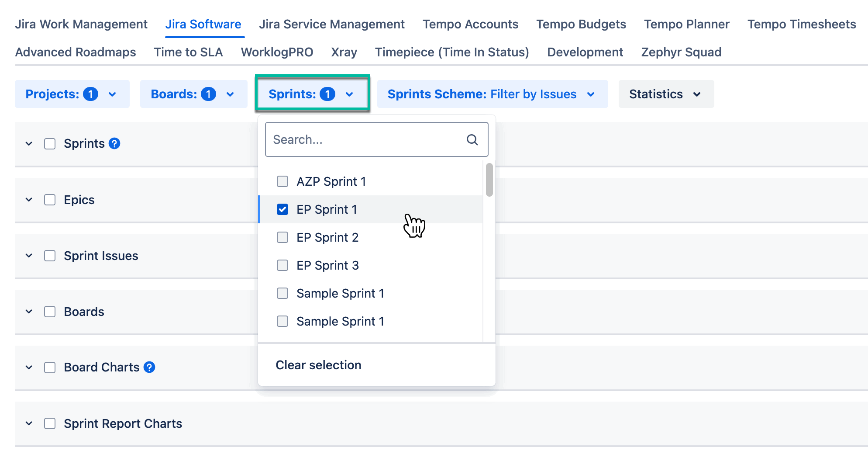
Task: Open the Projects filter dropdown
Action: 72,94
